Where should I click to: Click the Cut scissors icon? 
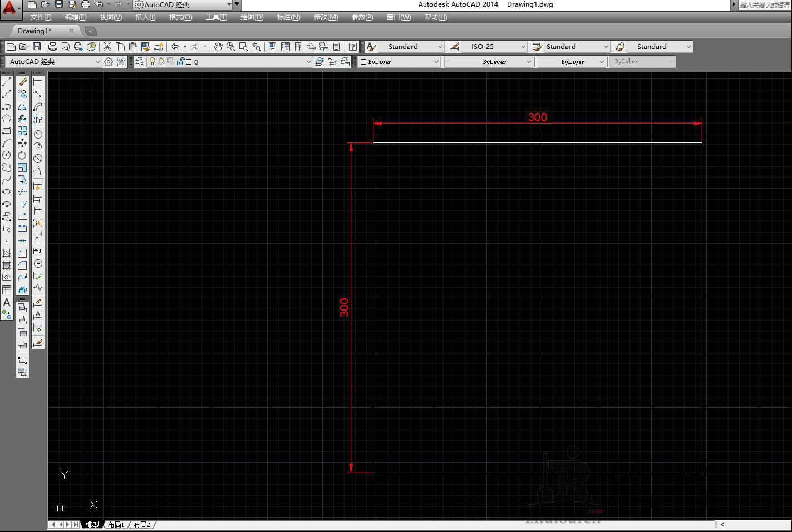point(107,47)
